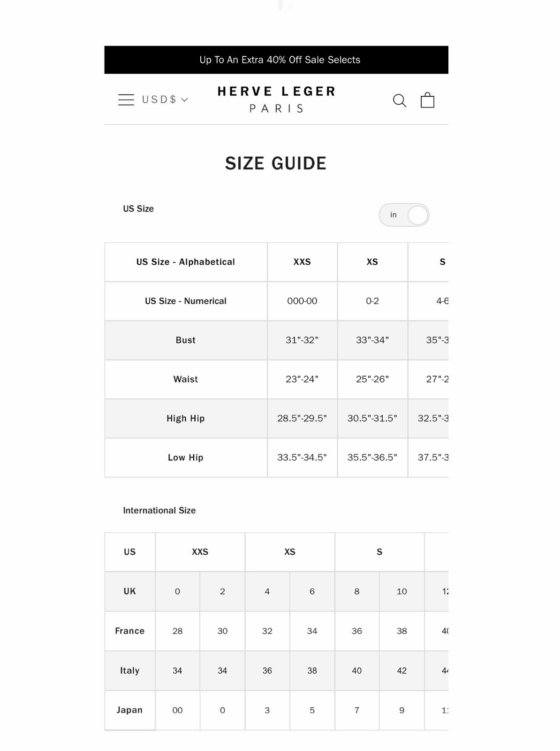Click the Extra 40% Off sale banner
Screen dimensions: 560x751
point(280,60)
